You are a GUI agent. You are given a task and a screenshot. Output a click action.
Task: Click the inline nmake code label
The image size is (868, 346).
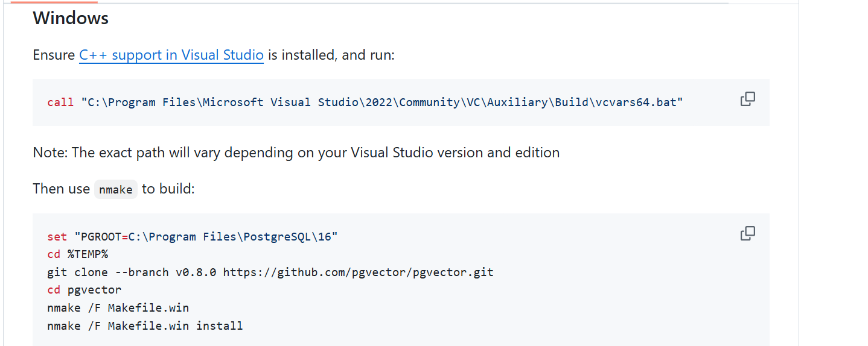(115, 189)
